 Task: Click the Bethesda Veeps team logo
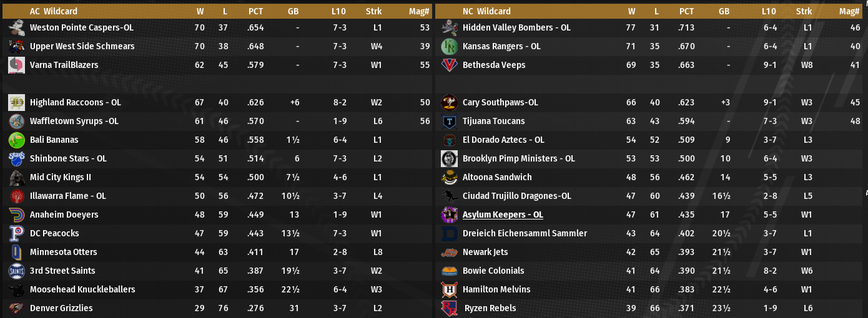450,65
